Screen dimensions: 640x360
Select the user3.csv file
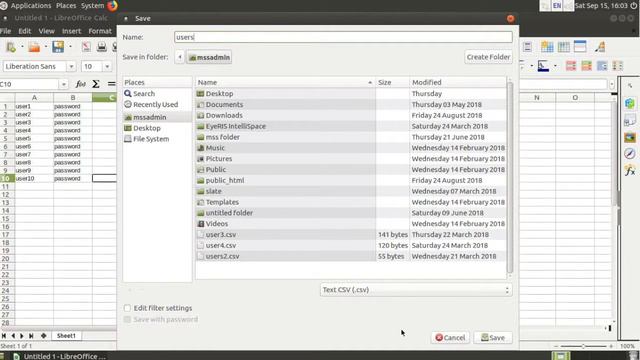point(351,235)
